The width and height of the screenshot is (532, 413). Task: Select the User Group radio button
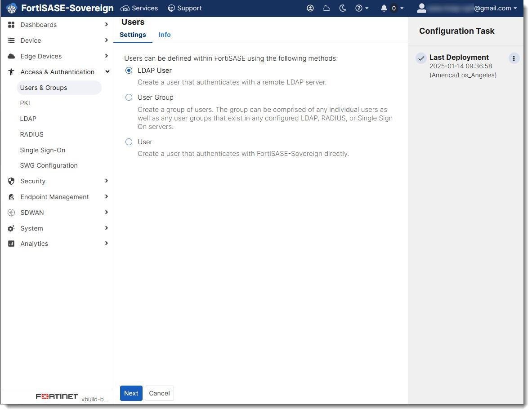[129, 98]
